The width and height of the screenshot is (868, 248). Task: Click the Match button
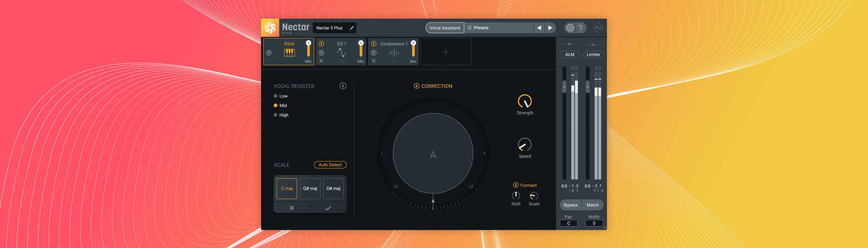[x=593, y=205]
